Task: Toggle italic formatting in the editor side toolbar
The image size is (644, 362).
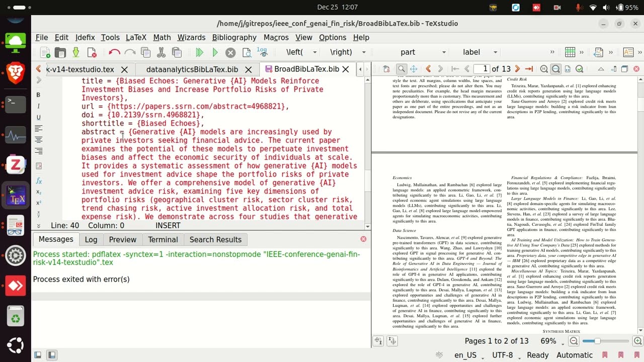Action: [x=38, y=106]
